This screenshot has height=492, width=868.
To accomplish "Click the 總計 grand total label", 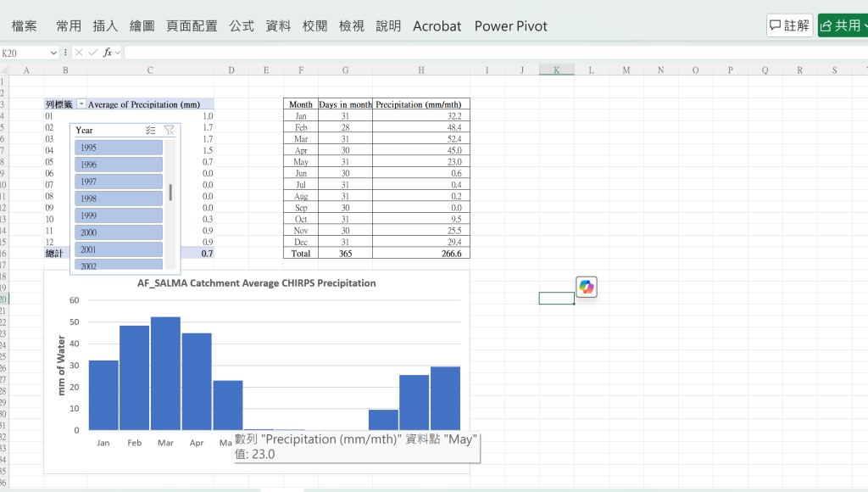I will [54, 253].
